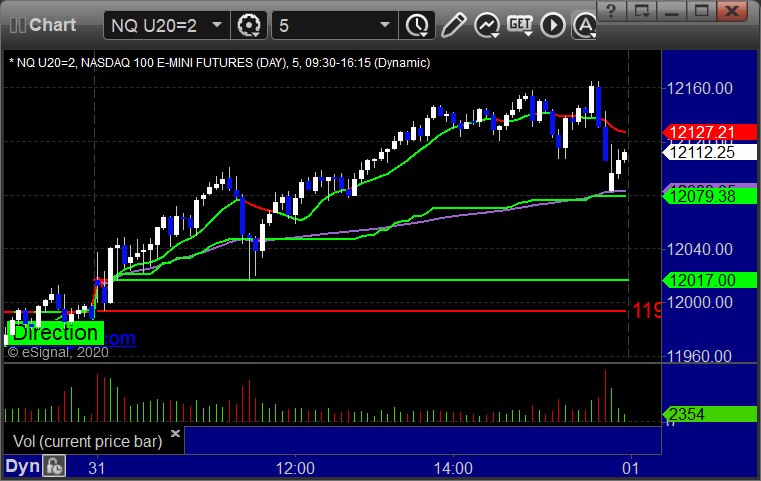Screen dimensions: 761x481
Task: Minimize the chart window
Action: point(672,11)
